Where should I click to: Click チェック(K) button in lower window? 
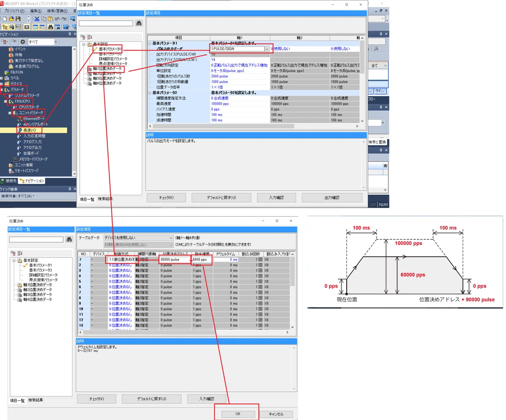click(x=96, y=399)
